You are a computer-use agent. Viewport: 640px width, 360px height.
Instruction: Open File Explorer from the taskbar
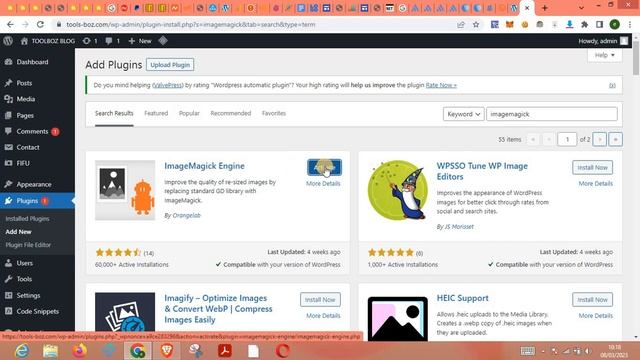pos(50,351)
